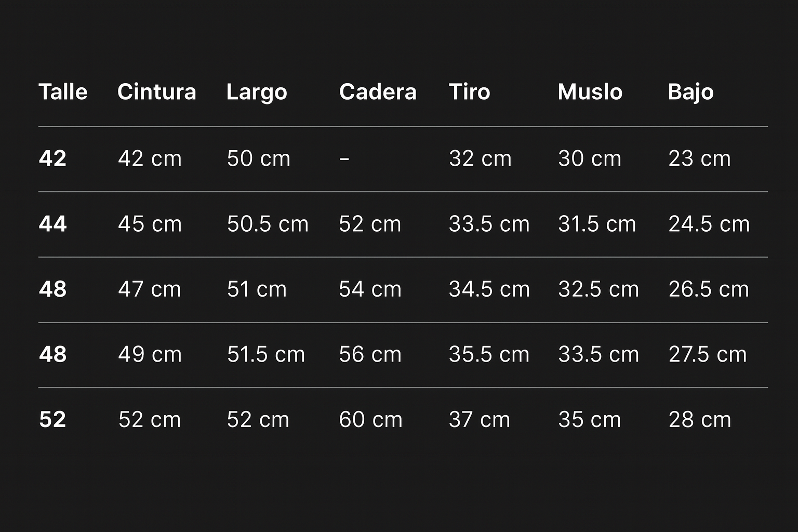Click the Talle column header
This screenshot has width=798, height=532.
point(63,92)
